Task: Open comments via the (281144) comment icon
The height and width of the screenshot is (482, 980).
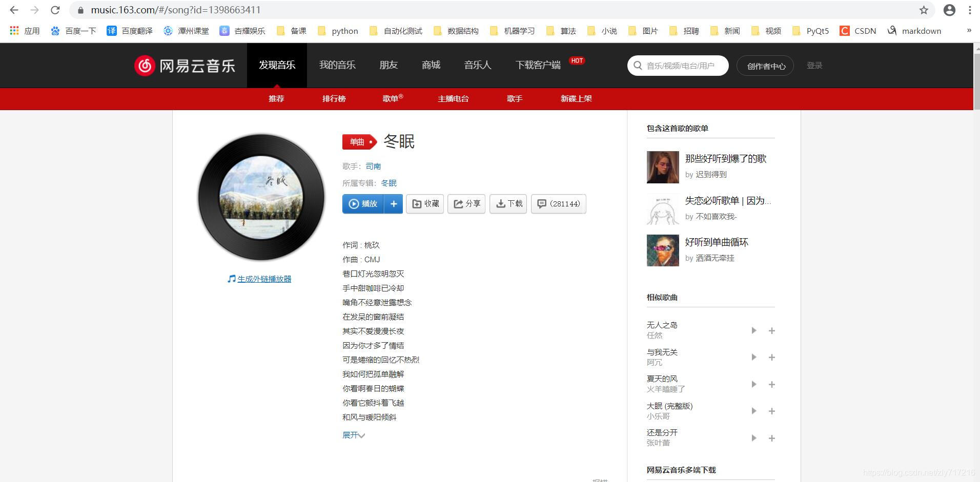Action: coord(558,203)
